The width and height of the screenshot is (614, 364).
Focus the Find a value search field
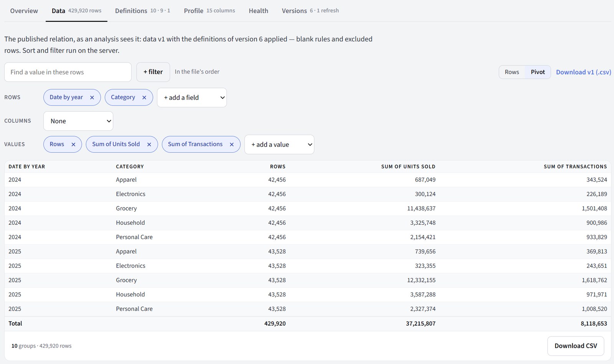tap(68, 72)
